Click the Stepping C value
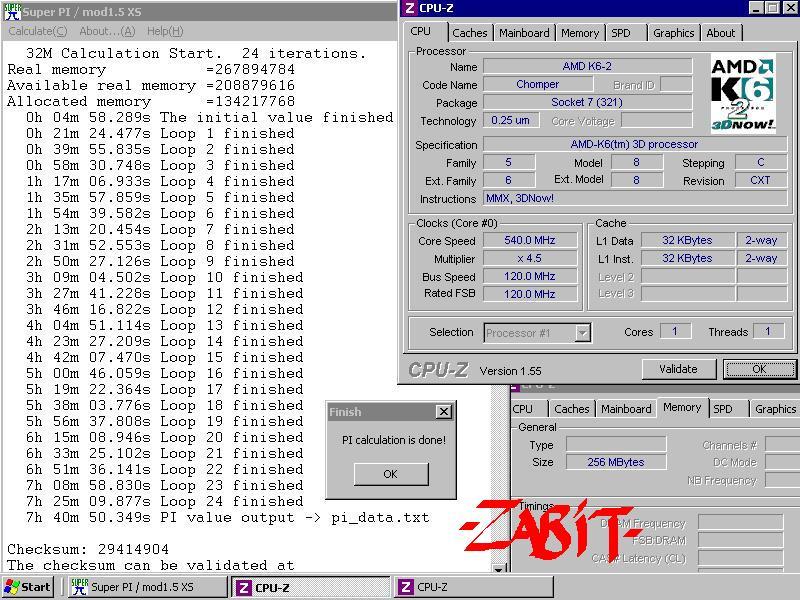 pyautogui.click(x=761, y=162)
